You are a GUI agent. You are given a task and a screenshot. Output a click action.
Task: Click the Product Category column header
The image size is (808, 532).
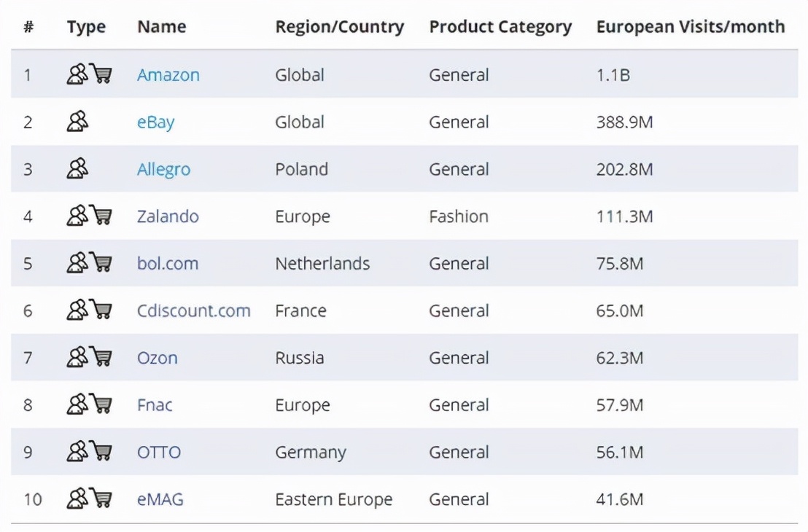coord(500,27)
